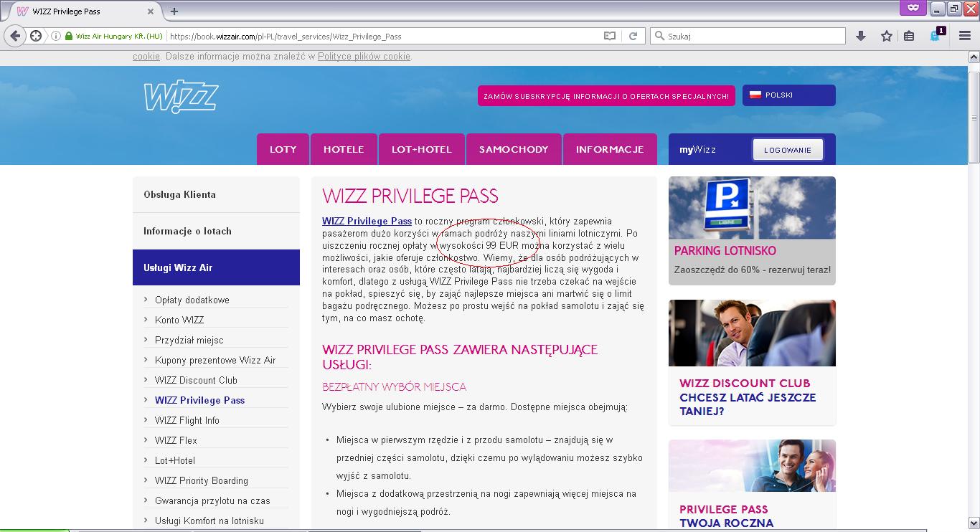Image resolution: width=980 pixels, height=532 pixels.
Task: Open the LOTY menu tab
Action: click(283, 149)
